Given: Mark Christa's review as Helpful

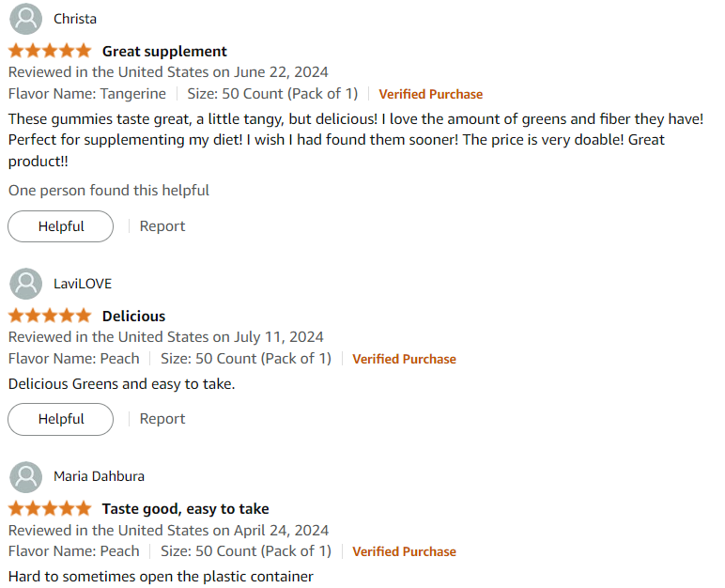Looking at the screenshot, I should pyautogui.click(x=60, y=226).
